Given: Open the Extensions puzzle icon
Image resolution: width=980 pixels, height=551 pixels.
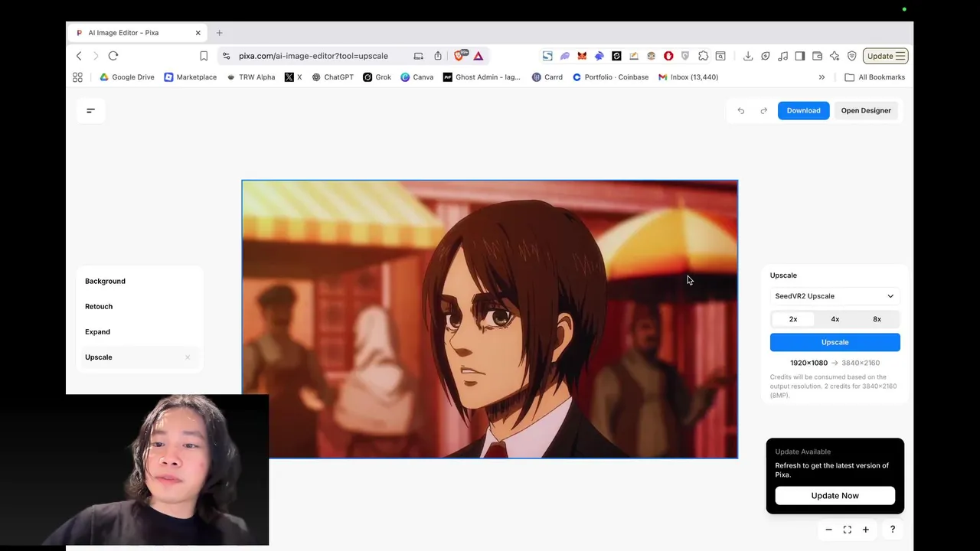Looking at the screenshot, I should pos(703,56).
